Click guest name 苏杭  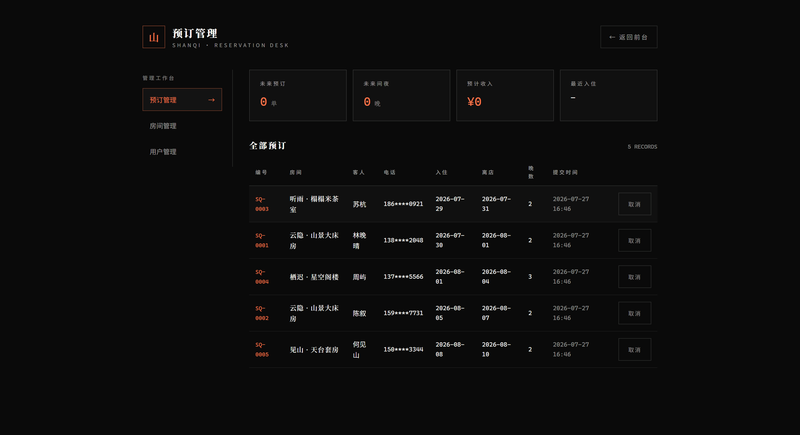pos(359,204)
